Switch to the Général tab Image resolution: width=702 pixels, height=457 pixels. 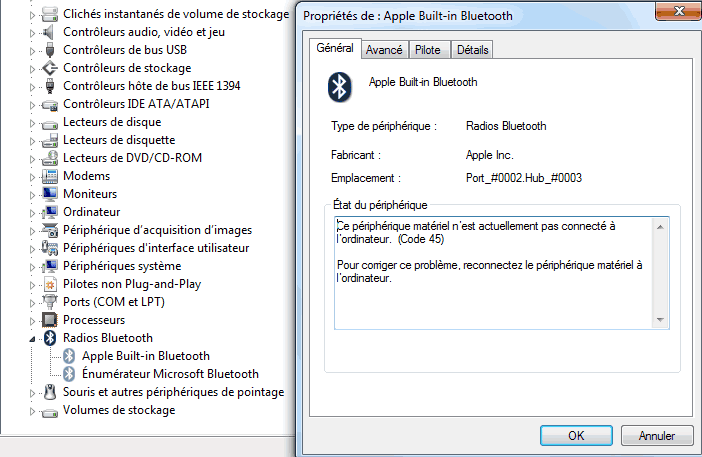(335, 48)
